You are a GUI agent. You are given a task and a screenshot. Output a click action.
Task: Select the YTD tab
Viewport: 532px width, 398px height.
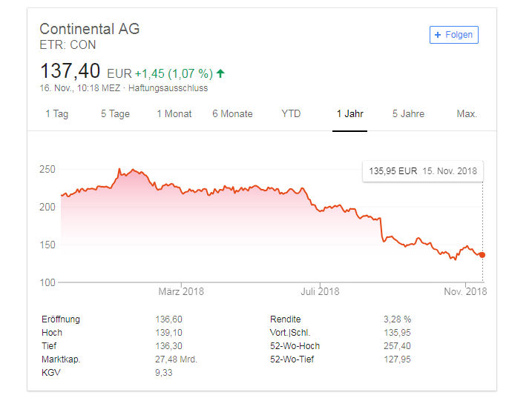pyautogui.click(x=291, y=113)
